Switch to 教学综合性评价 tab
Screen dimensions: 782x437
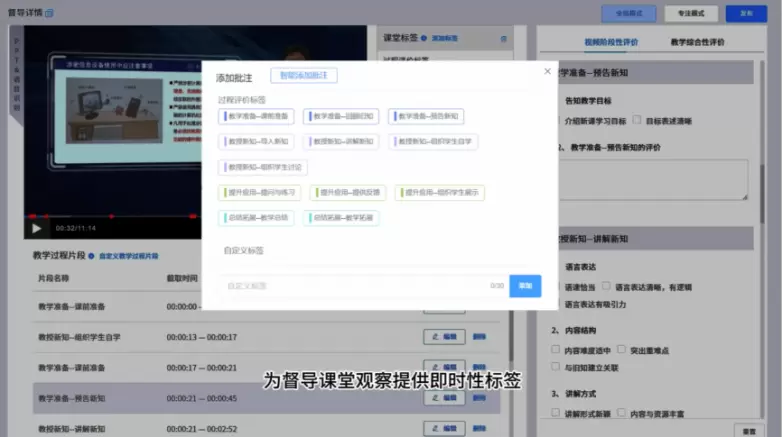click(697, 42)
